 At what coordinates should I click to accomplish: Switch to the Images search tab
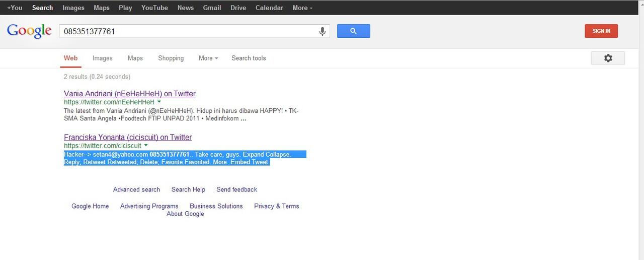pos(103,58)
